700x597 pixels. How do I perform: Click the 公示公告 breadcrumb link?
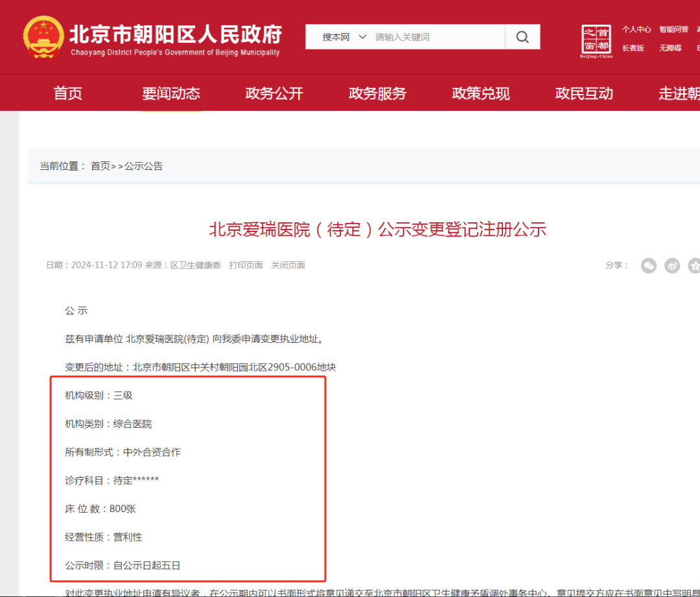144,166
